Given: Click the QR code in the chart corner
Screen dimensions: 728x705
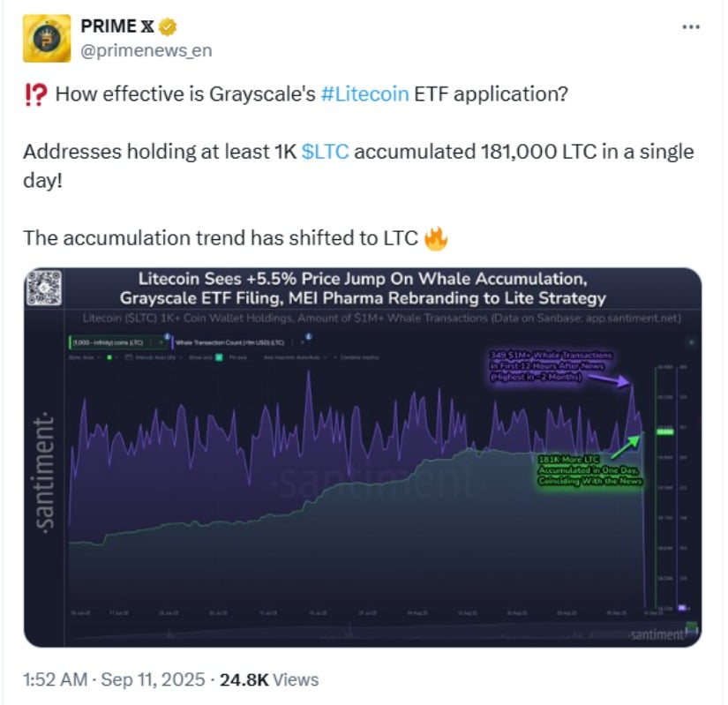Looking at the screenshot, I should point(44,288).
